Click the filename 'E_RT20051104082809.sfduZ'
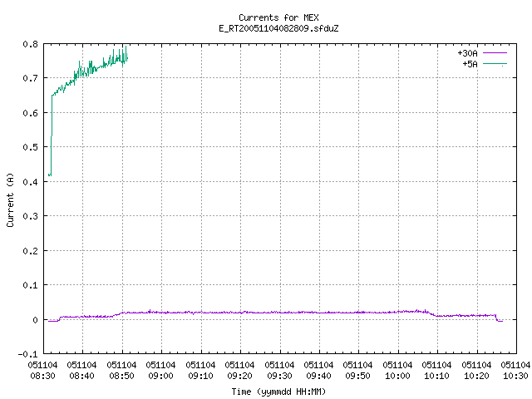Screen dimensions: 532x399 point(278,28)
